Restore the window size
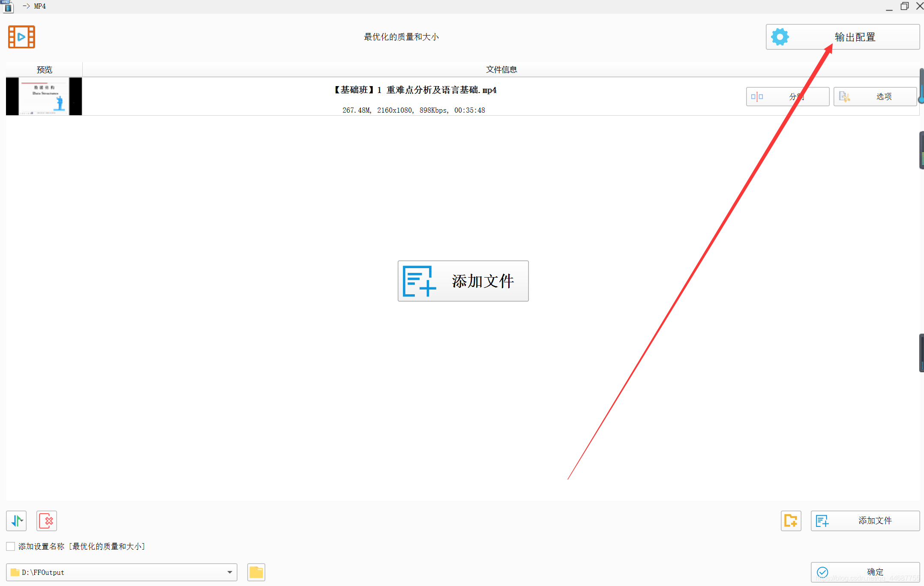The height and width of the screenshot is (586, 924). click(904, 6)
